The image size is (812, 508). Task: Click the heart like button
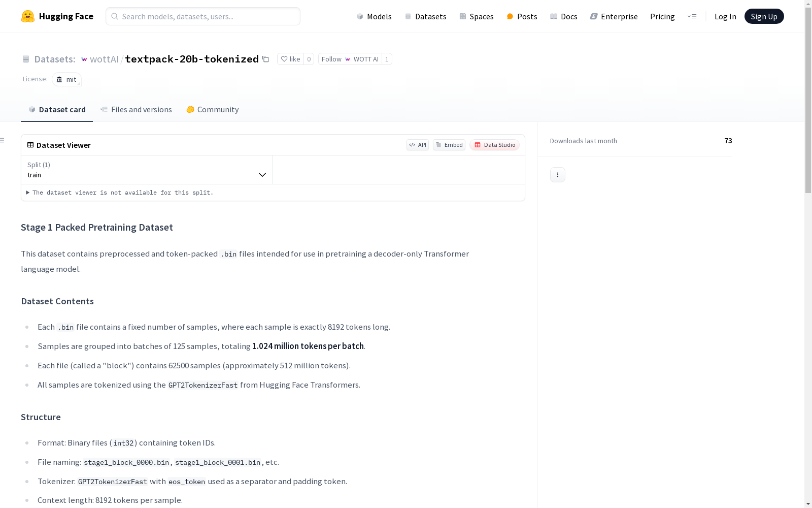[290, 59]
